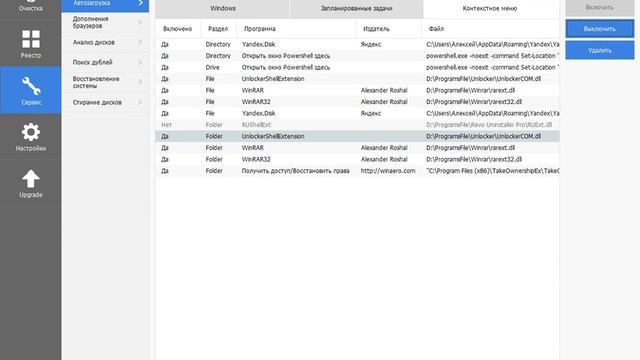640x360 pixels.
Task: Sort by Включено column header
Action: pos(178,29)
